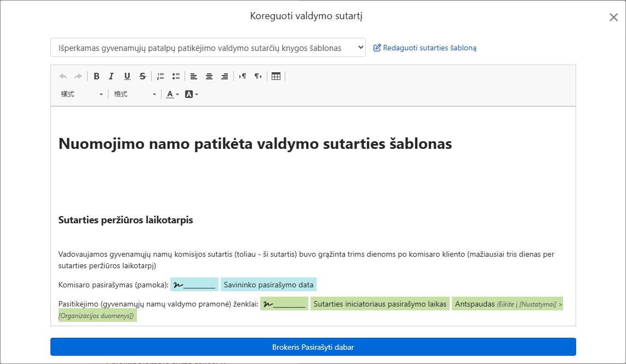Open the 格式 format dropdown
This screenshot has height=364, width=626.
(x=135, y=94)
